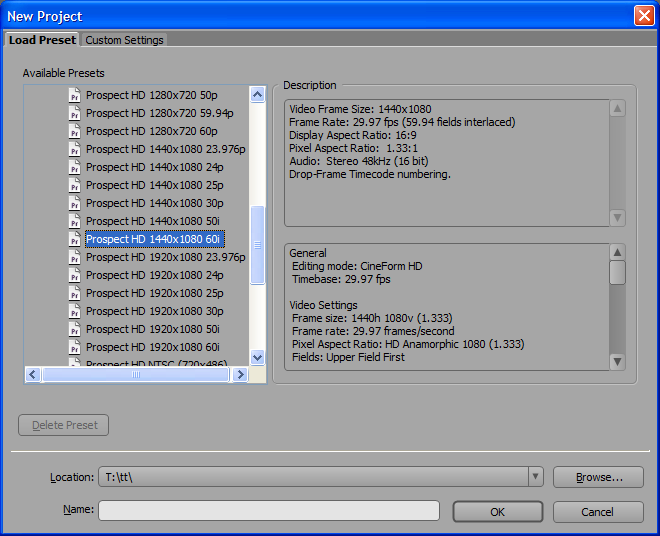
Task: Select Prospect HD 1280x720 59.94p preset
Action: coord(160,113)
